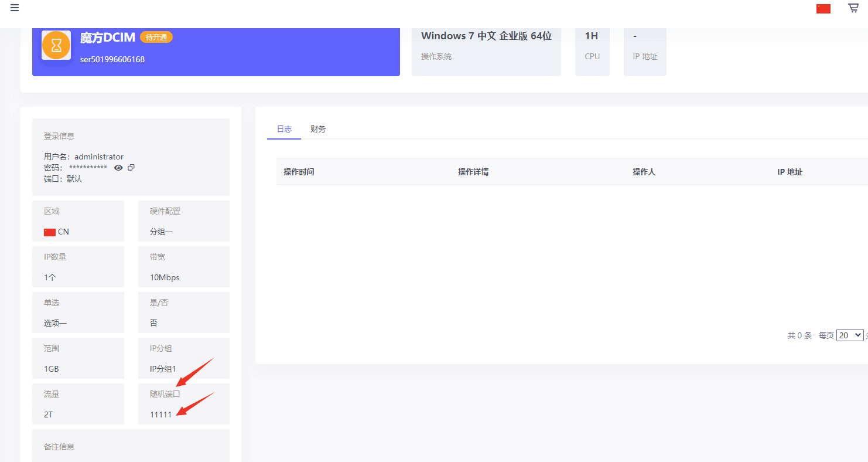The height and width of the screenshot is (462, 868).
Task: Copy the password with copy icon
Action: coord(131,167)
